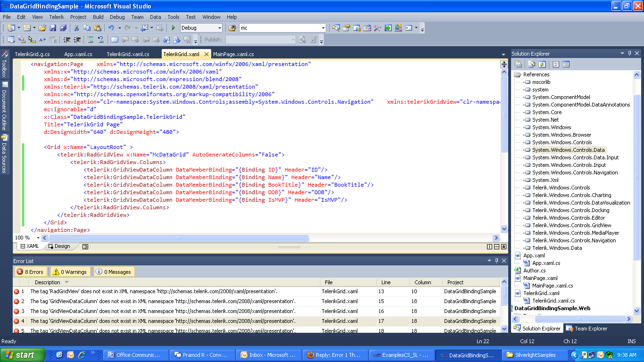644x362 pixels.
Task: Toggle the 8 Errors filter
Action: (x=30, y=271)
